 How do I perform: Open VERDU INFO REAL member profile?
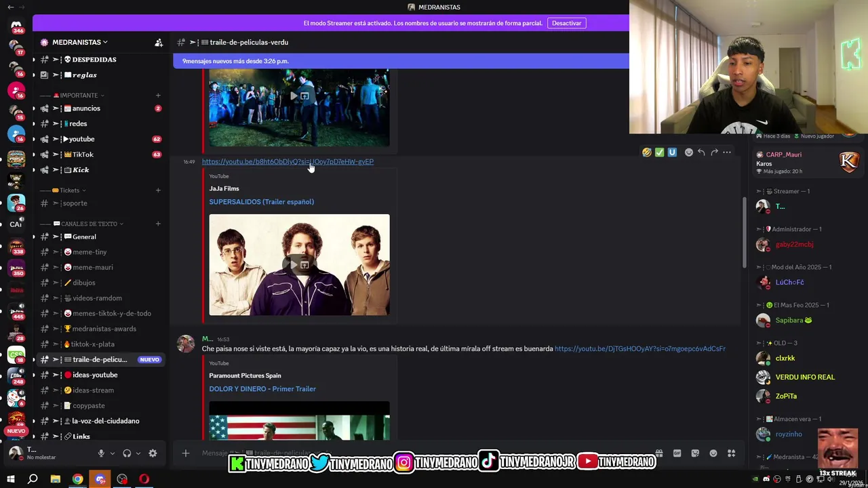tap(805, 377)
